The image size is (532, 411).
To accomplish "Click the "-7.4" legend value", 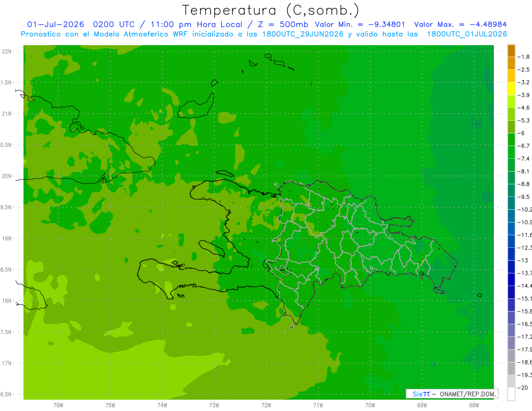I will (524, 159).
